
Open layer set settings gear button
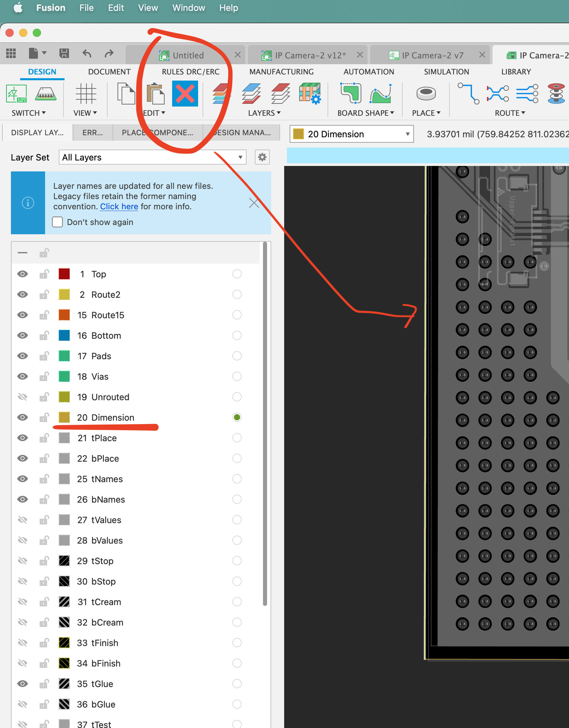(262, 157)
